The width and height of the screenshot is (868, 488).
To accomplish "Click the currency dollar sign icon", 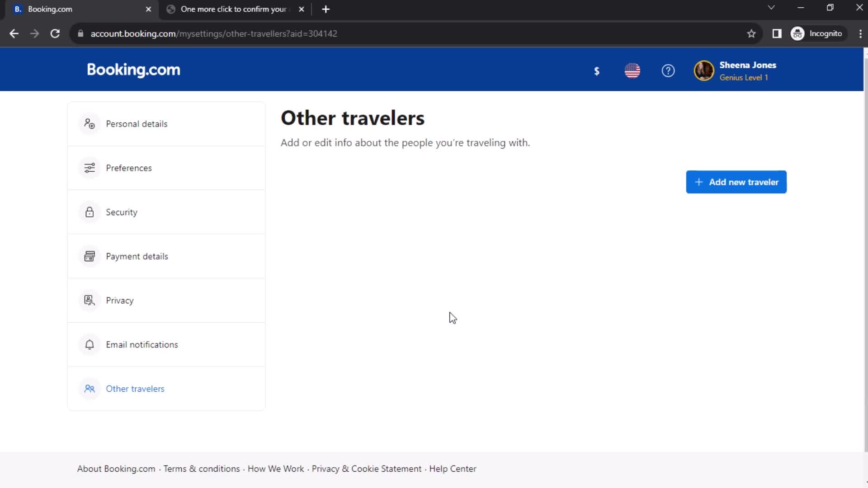I will 597,70.
